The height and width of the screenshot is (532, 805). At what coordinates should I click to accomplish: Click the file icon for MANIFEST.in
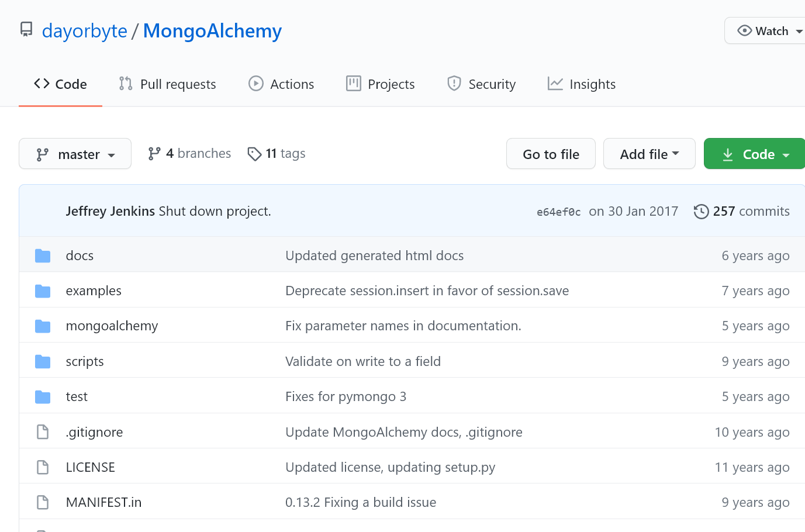(x=43, y=502)
